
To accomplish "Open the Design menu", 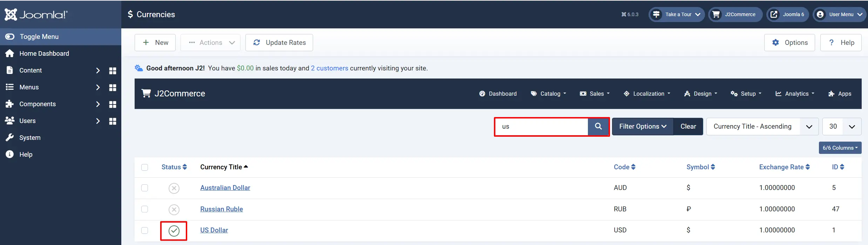I will click(x=700, y=94).
